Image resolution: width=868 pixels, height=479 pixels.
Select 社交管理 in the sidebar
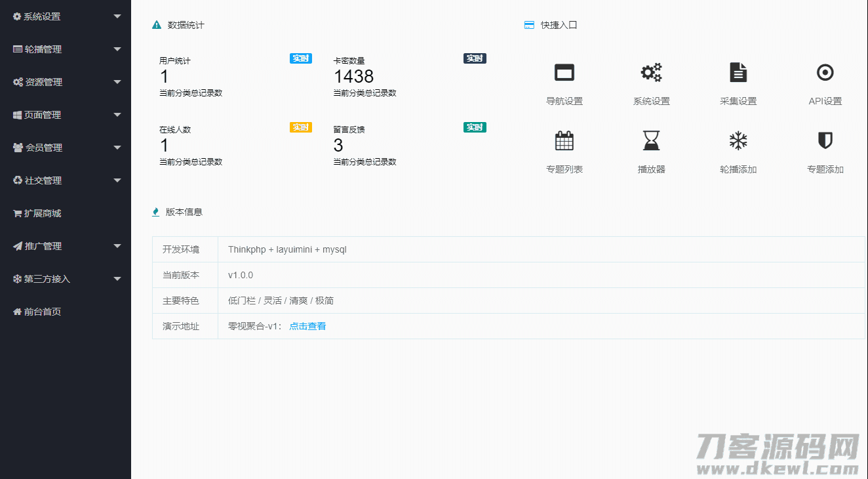[43, 180]
